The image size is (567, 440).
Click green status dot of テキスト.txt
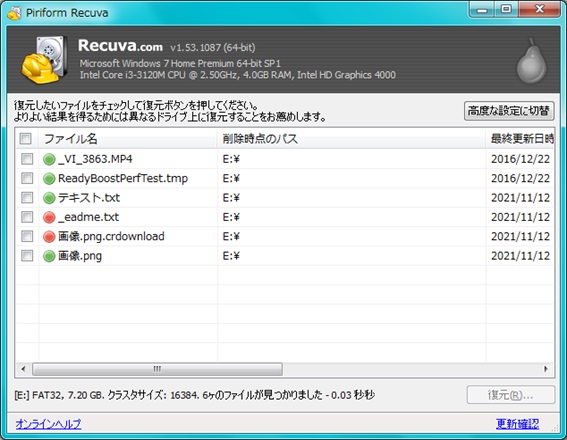49,198
